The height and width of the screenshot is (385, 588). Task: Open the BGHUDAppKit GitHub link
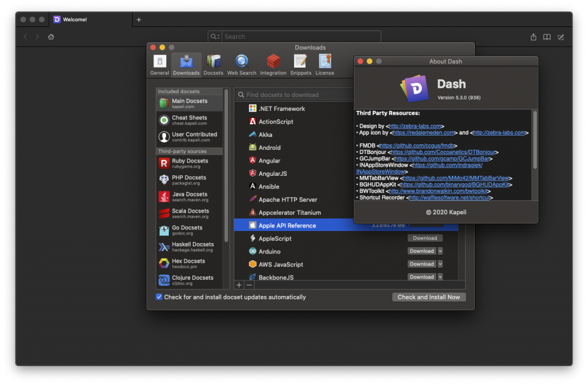[x=455, y=184]
